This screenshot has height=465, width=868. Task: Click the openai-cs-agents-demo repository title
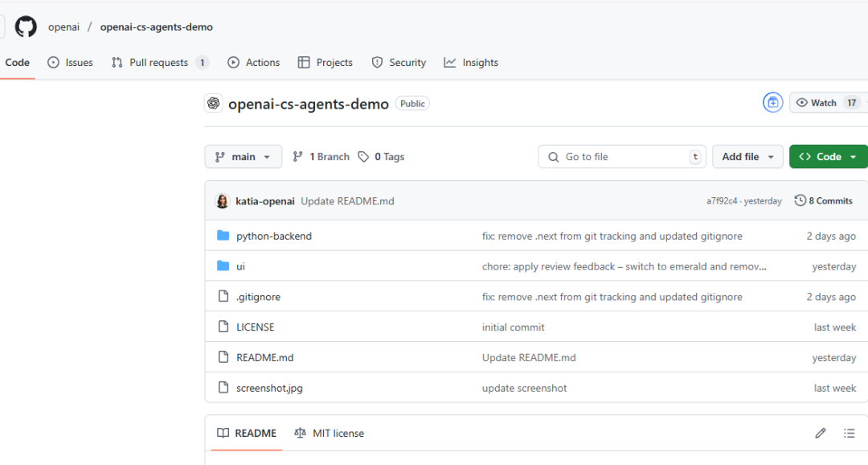point(309,104)
